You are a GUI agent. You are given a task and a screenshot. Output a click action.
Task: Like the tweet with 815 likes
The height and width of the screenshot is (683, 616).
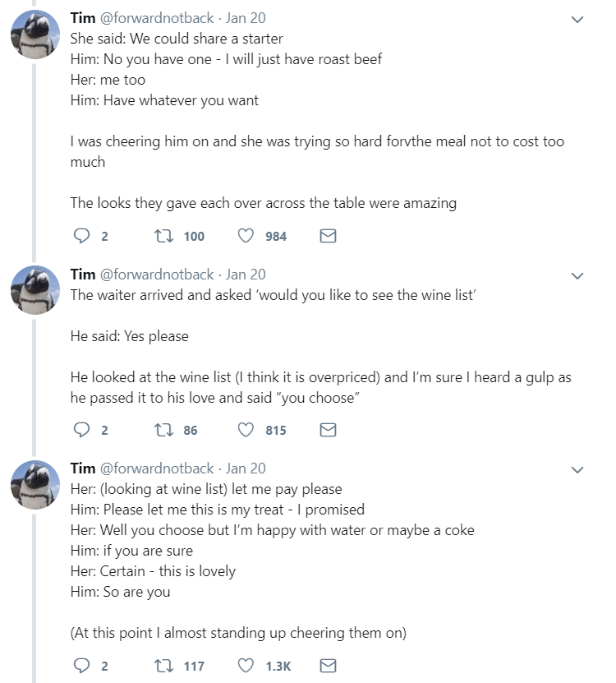246,430
